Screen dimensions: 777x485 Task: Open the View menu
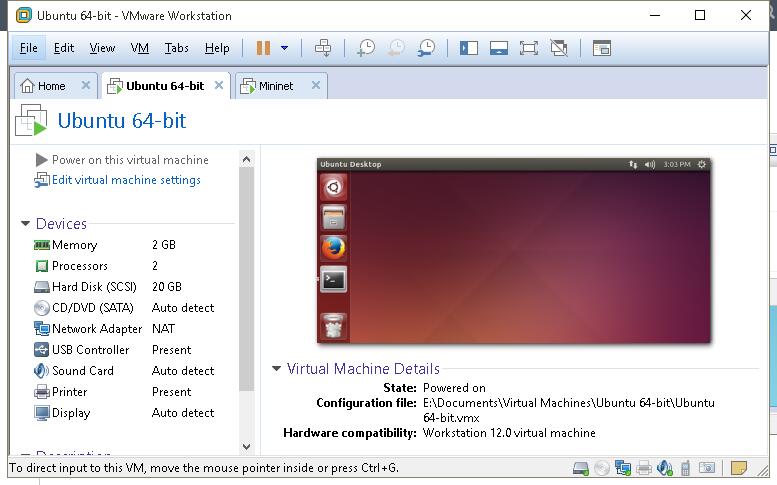coord(102,48)
